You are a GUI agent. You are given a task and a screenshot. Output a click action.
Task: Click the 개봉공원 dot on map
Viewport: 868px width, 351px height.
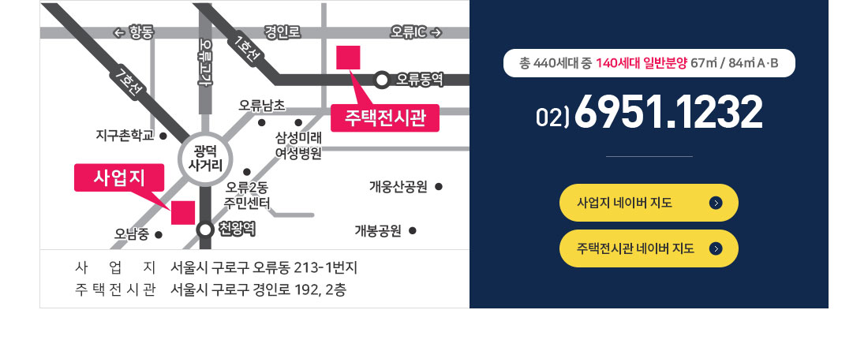412,231
